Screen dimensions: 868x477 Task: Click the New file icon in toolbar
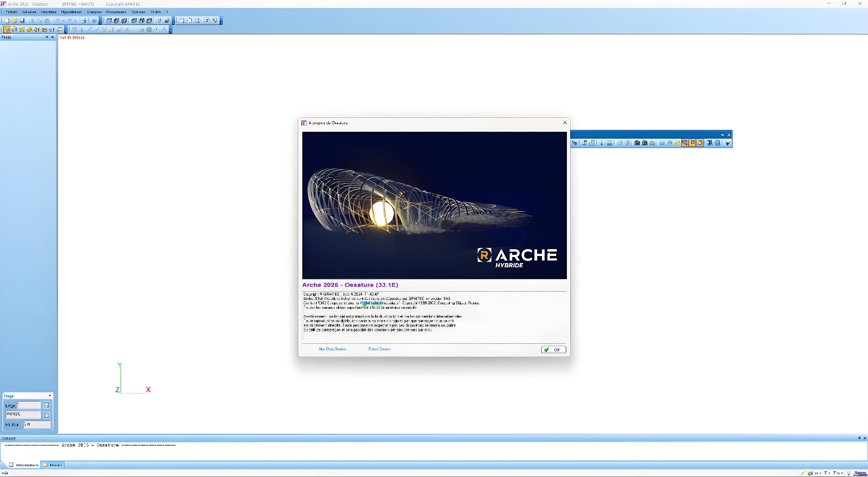[7, 21]
